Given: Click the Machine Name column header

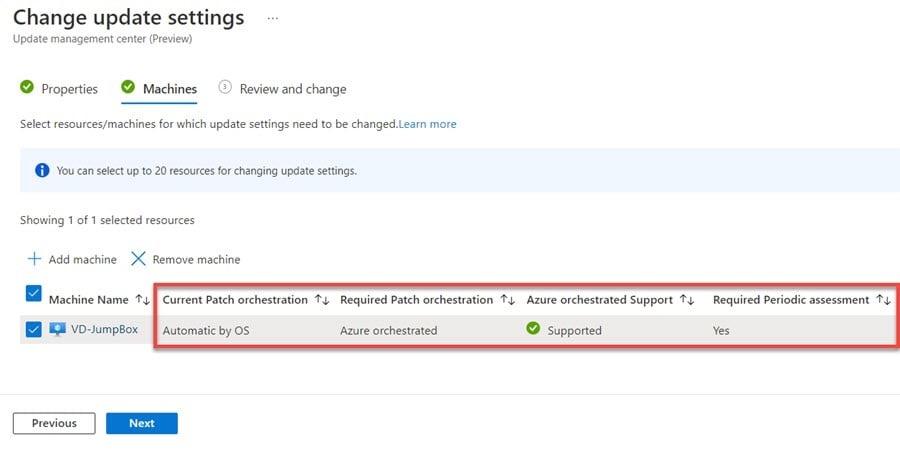Looking at the screenshot, I should [88, 300].
